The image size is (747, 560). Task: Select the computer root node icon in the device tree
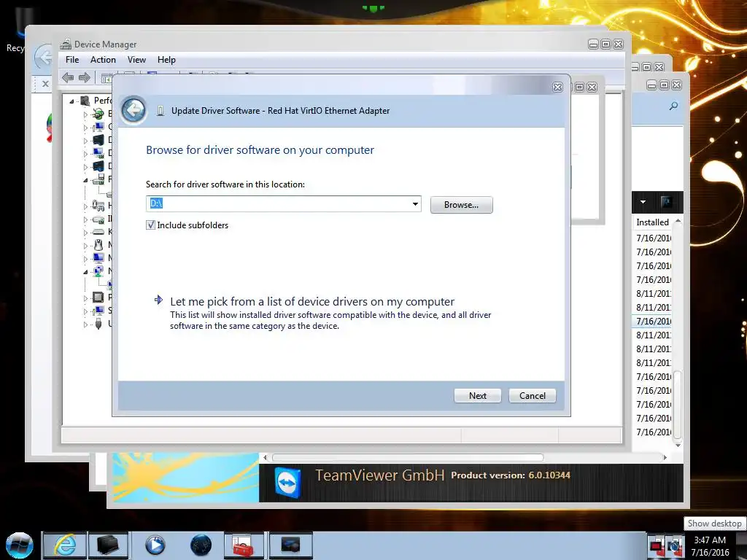pyautogui.click(x=85, y=101)
